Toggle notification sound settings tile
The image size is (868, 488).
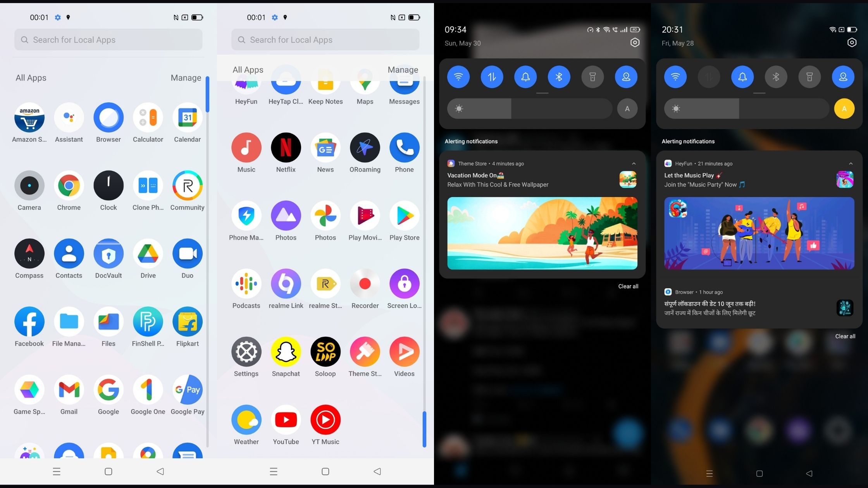[x=525, y=76]
